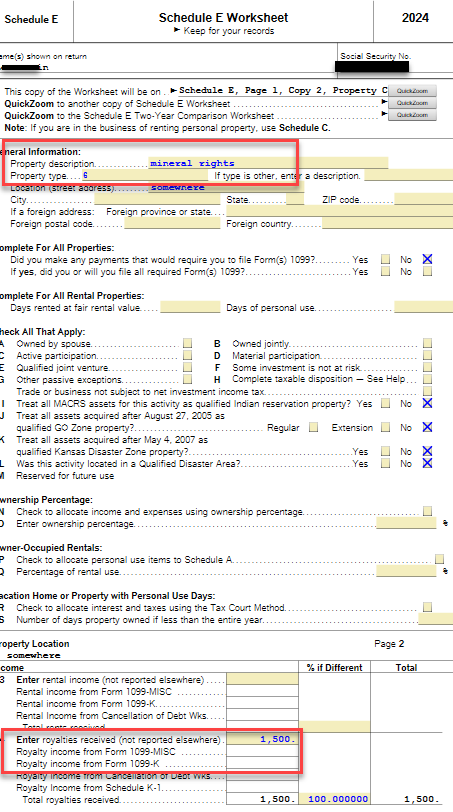The height and width of the screenshot is (812, 453).
Task: Click Days of personal use field
Action: point(423,308)
